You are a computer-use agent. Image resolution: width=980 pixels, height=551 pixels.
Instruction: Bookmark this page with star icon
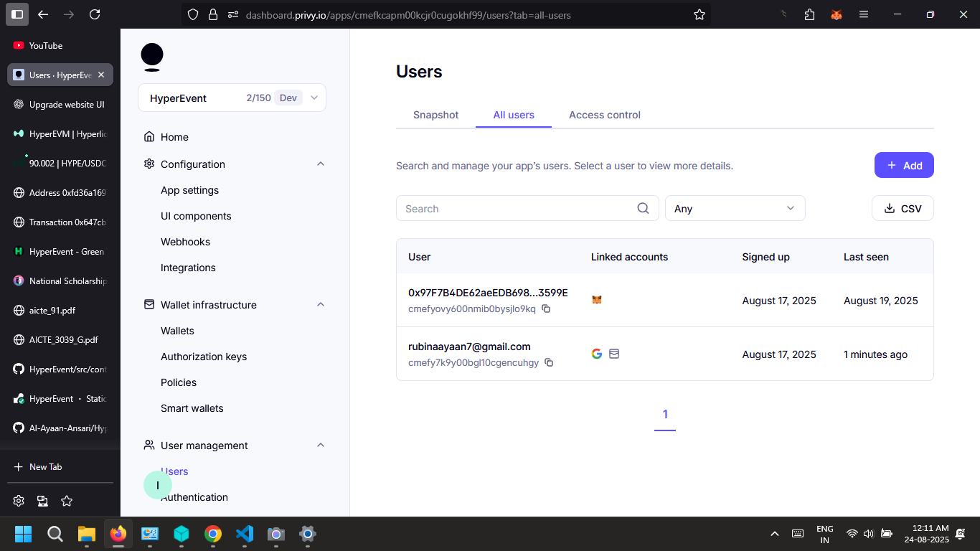click(x=699, y=14)
